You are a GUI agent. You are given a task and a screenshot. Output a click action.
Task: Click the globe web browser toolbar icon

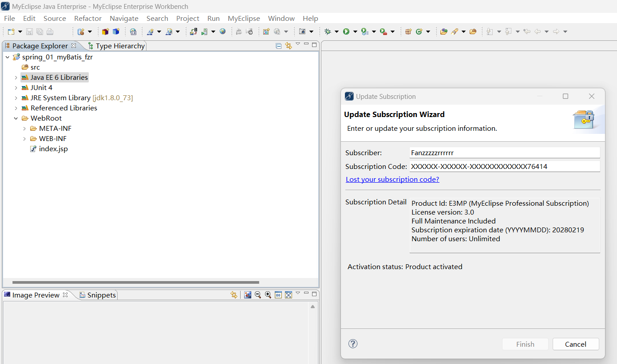(222, 31)
